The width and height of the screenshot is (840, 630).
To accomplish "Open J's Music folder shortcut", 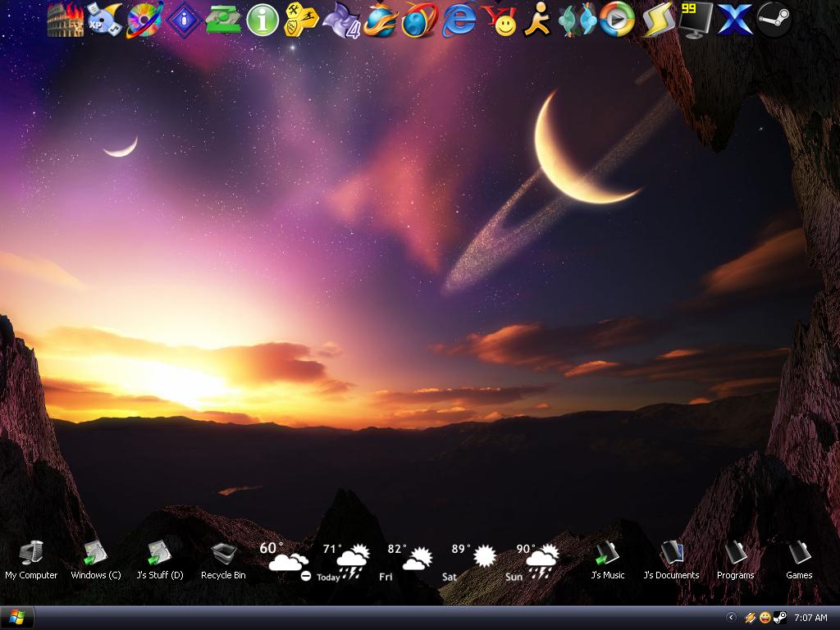I will coord(608,560).
